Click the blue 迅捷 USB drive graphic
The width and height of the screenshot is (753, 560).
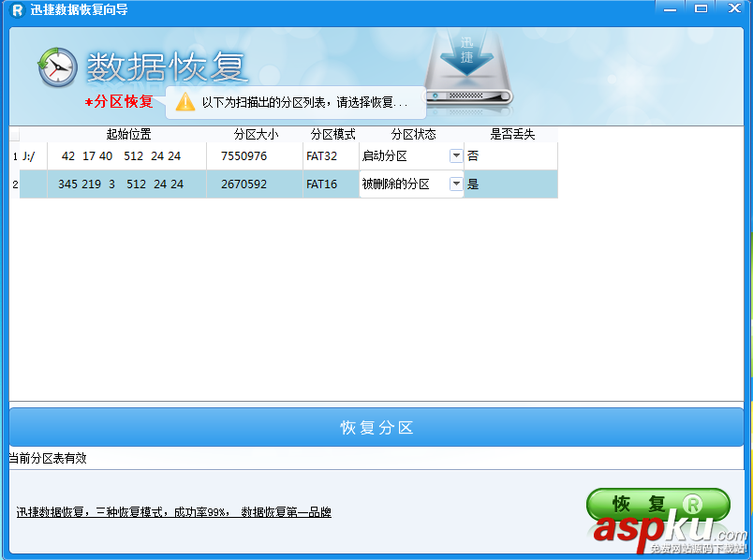[x=465, y=64]
